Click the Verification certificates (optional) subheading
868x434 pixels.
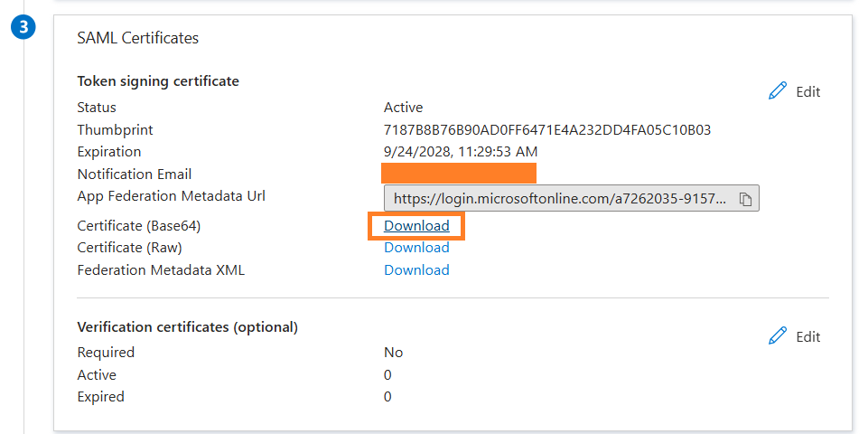(187, 326)
